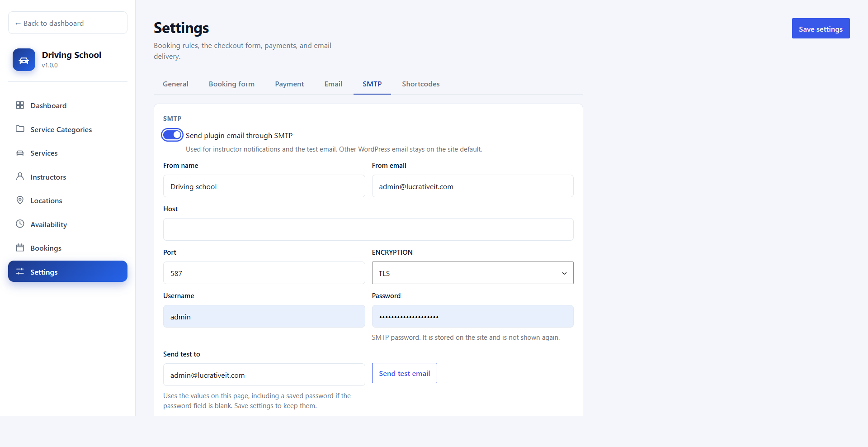Go to the Shortcodes tab
Image resolution: width=868 pixels, height=447 pixels.
[421, 84]
